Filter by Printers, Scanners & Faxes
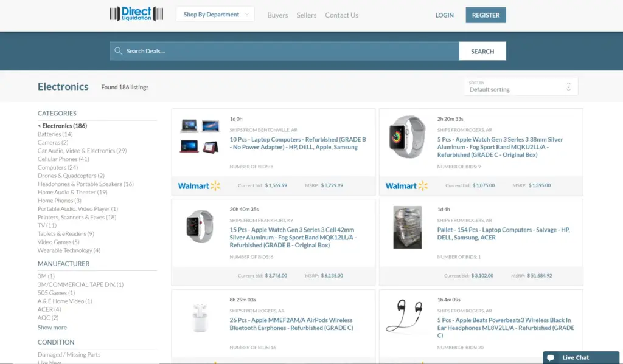This screenshot has width=623, height=364. point(77,217)
